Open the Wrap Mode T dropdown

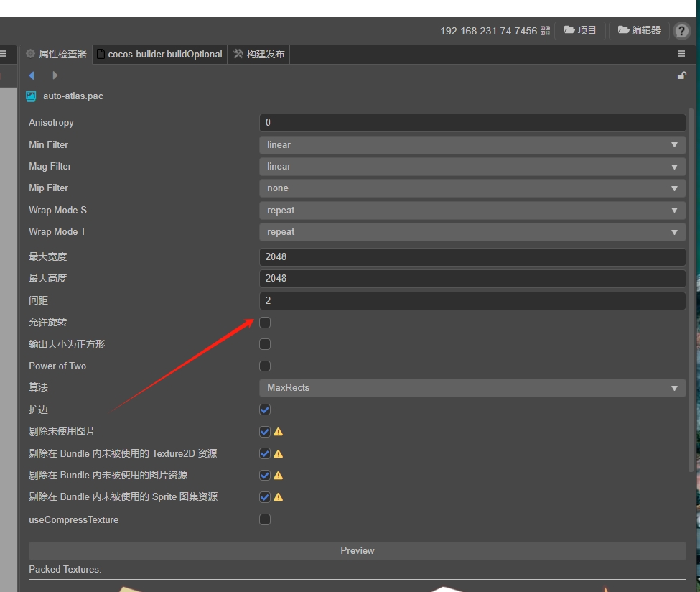472,232
